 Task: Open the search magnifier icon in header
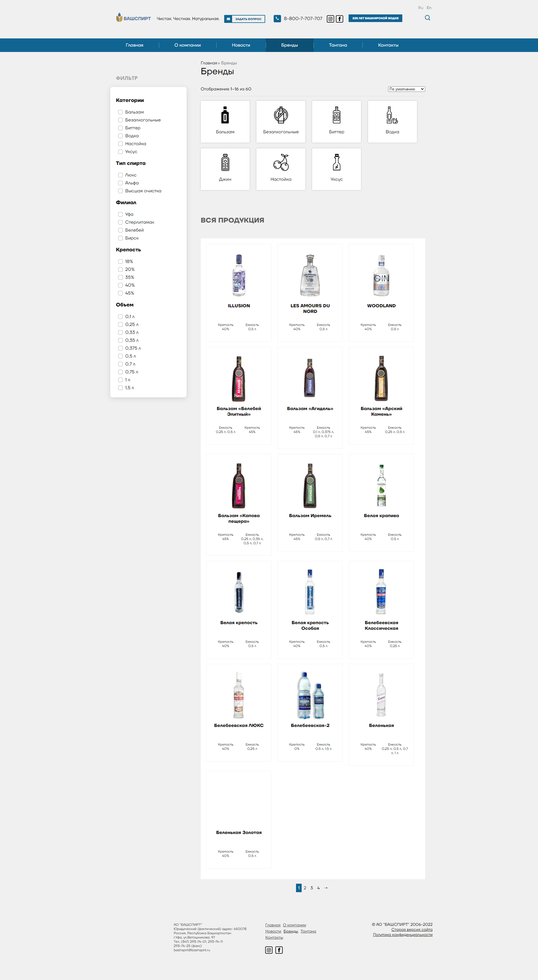click(427, 18)
